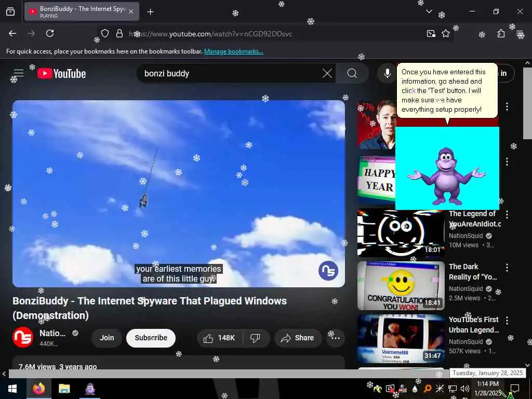Join the NationSquid channel membership
532x399 pixels.
point(107,338)
